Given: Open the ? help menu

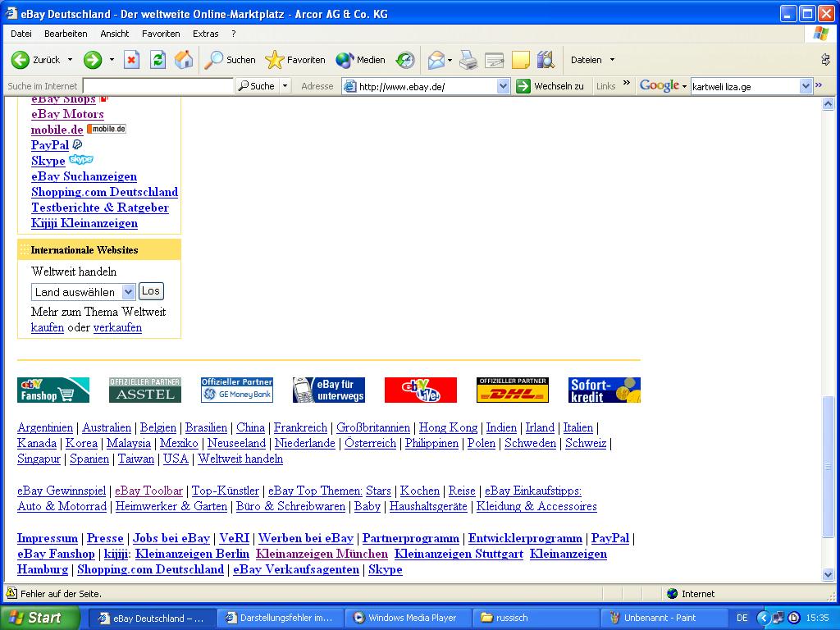Looking at the screenshot, I should point(234,34).
